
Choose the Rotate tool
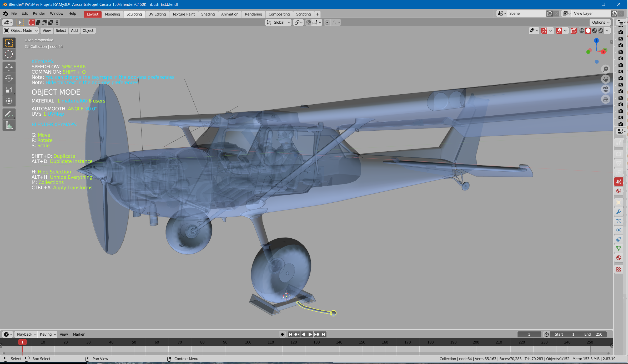tap(9, 78)
